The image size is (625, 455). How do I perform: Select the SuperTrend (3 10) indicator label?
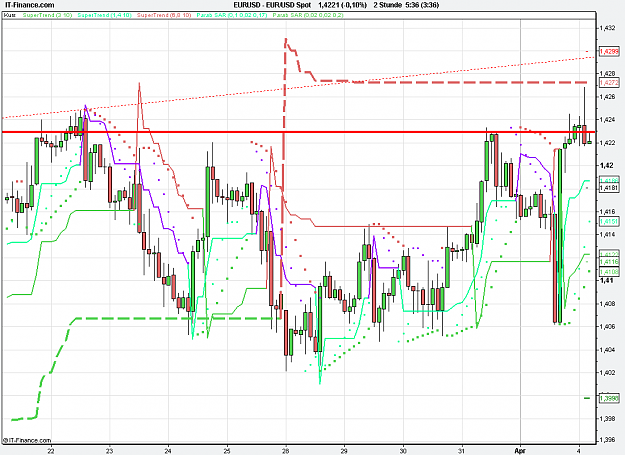(x=47, y=15)
